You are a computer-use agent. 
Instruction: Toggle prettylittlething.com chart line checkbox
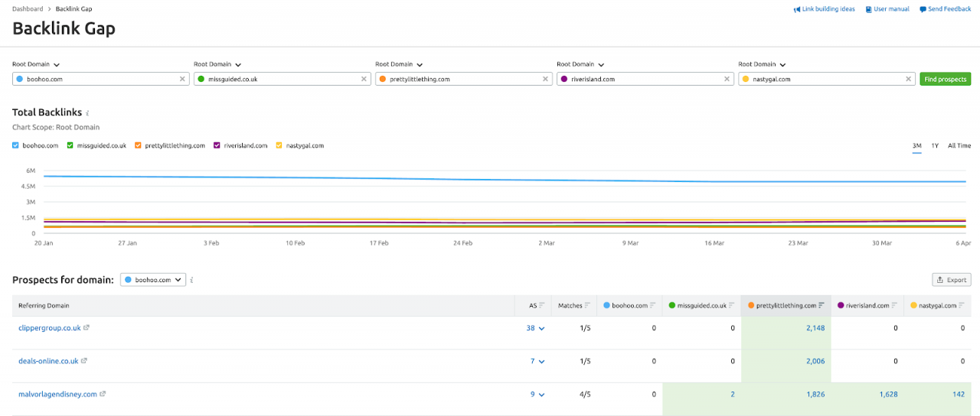click(x=138, y=145)
